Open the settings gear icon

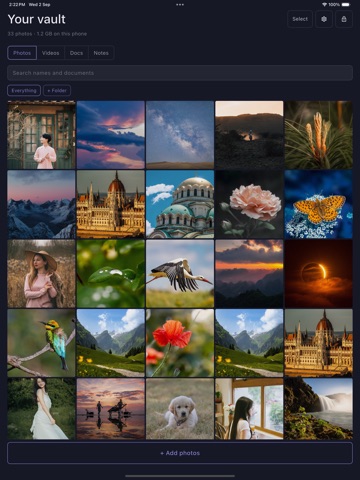coord(324,19)
